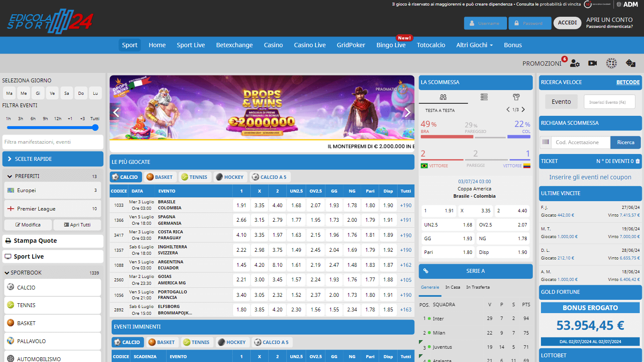Open Casino Live menu item

click(310, 45)
